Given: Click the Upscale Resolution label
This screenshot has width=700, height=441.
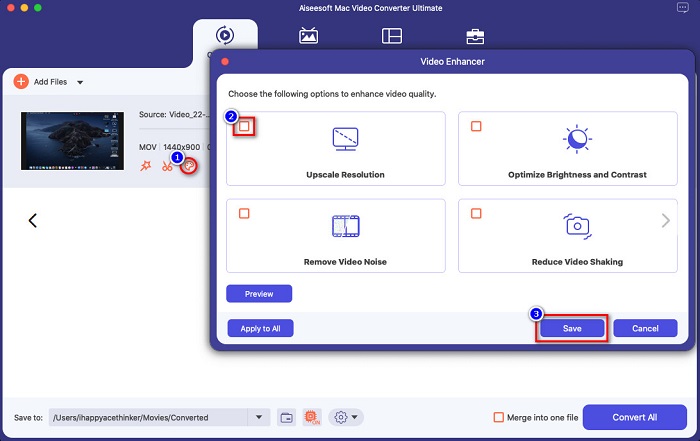Looking at the screenshot, I should point(345,175).
